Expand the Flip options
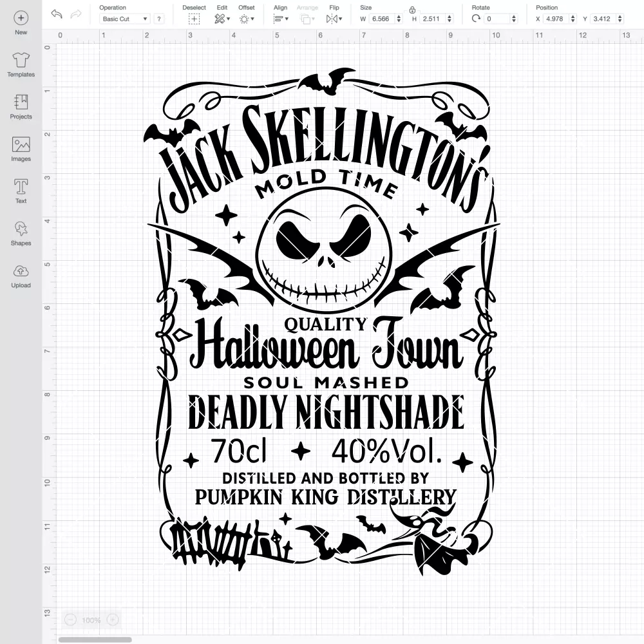Image resolution: width=644 pixels, height=644 pixels. coord(334,19)
